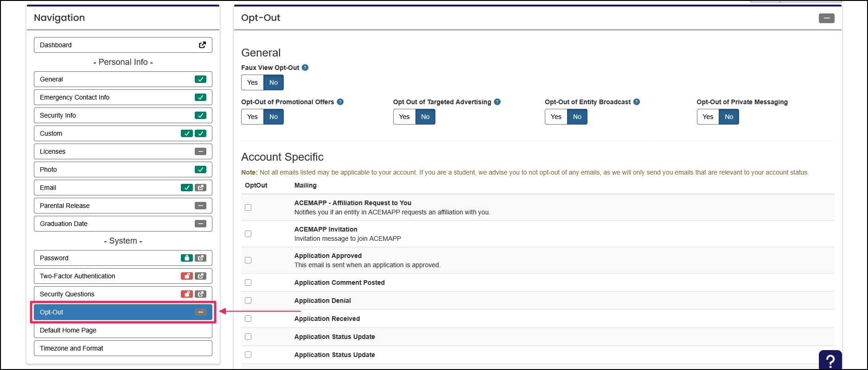Screen dimensions: 868x370
Task: Click Email row external link icon
Action: pos(200,188)
